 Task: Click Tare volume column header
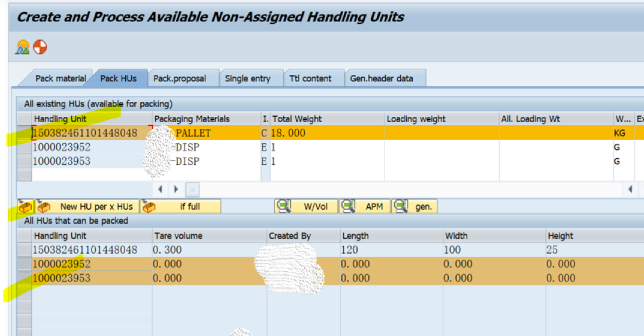pyautogui.click(x=209, y=236)
